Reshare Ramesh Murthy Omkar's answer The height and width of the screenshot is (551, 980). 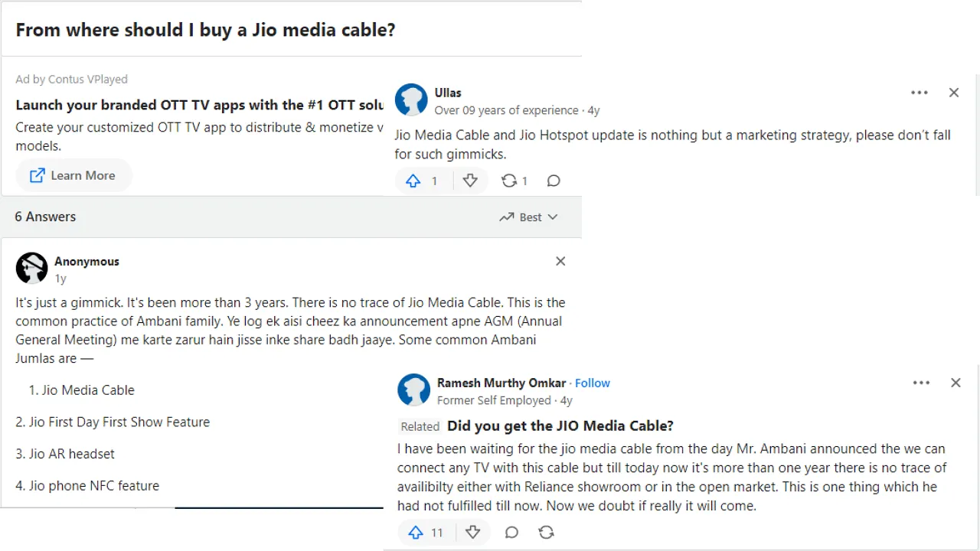(546, 532)
